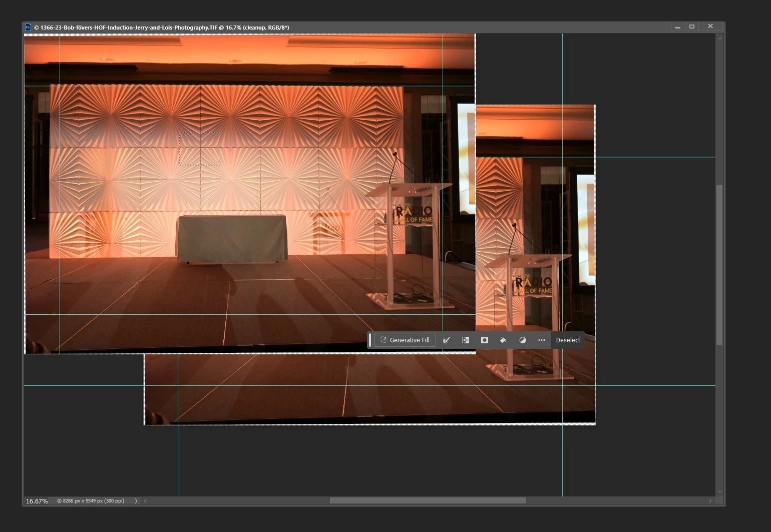Maximize the document window
The image size is (771, 532).
click(x=692, y=27)
